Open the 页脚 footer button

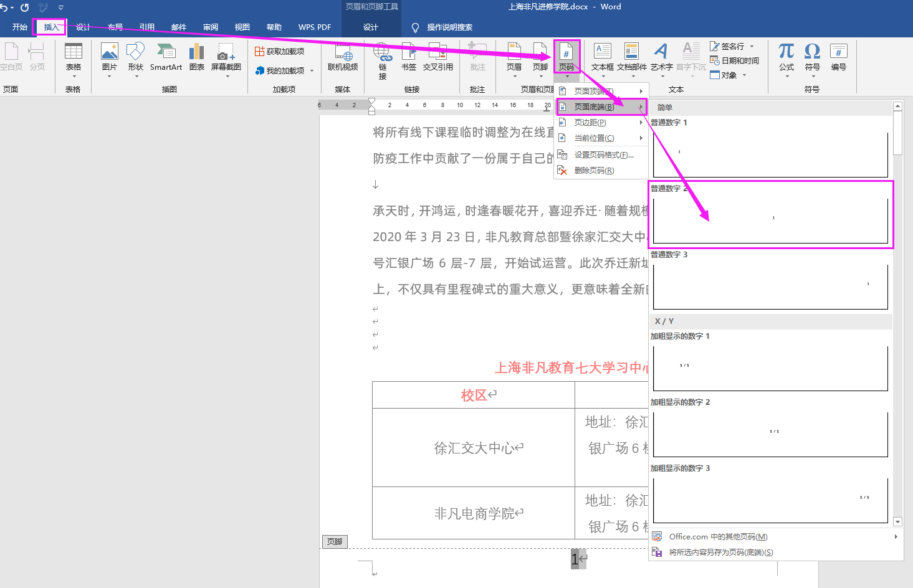[x=540, y=60]
